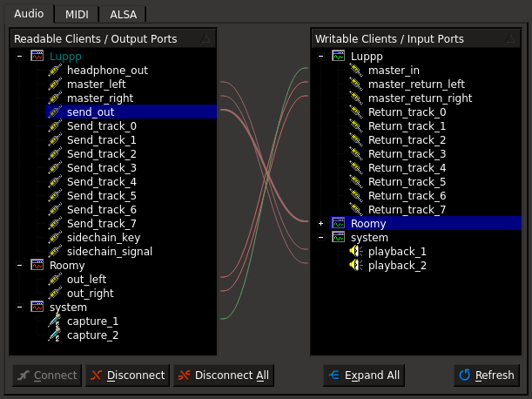Select the Send_track_2 output port
The height and width of the screenshot is (399, 532).
[x=102, y=154]
